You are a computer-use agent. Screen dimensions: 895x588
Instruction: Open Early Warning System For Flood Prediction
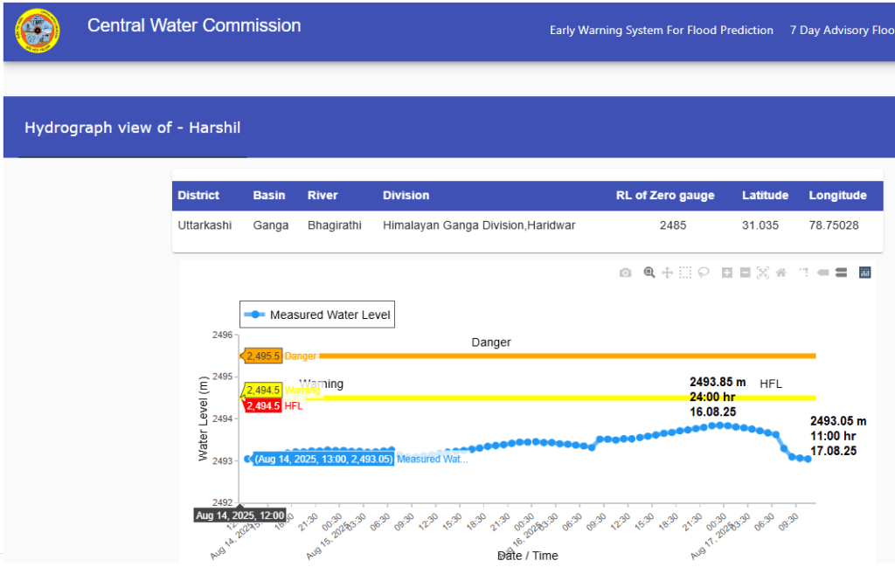[x=662, y=31]
